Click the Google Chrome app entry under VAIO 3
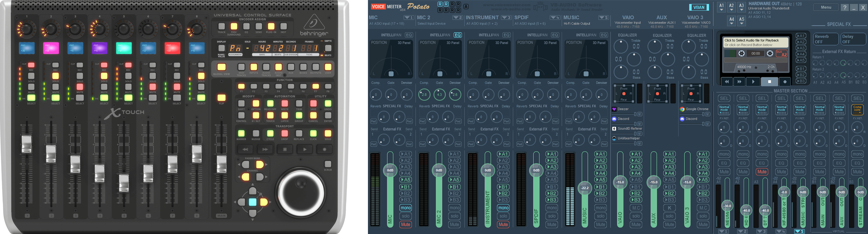Screen dimensions: 868x234 pos(694,109)
